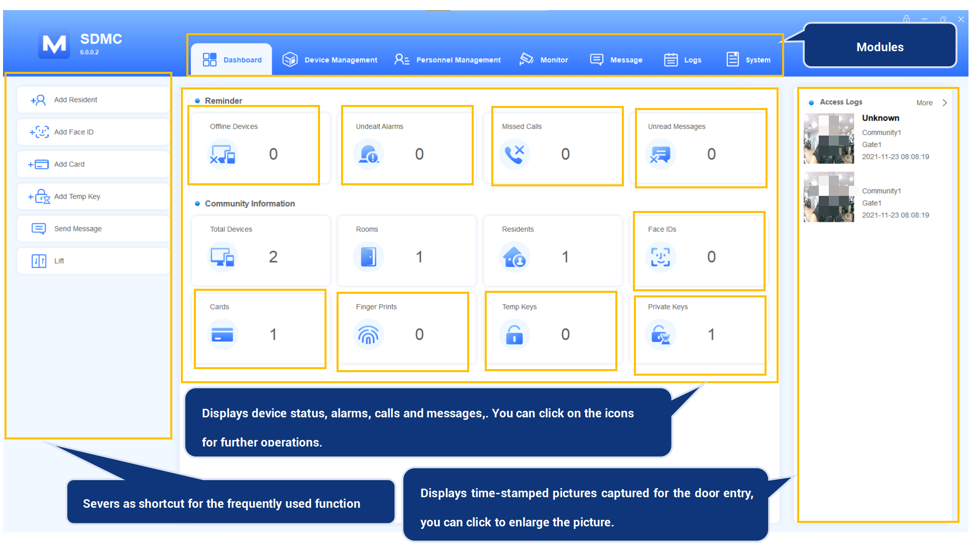Click the More link in Access Logs

(x=924, y=102)
